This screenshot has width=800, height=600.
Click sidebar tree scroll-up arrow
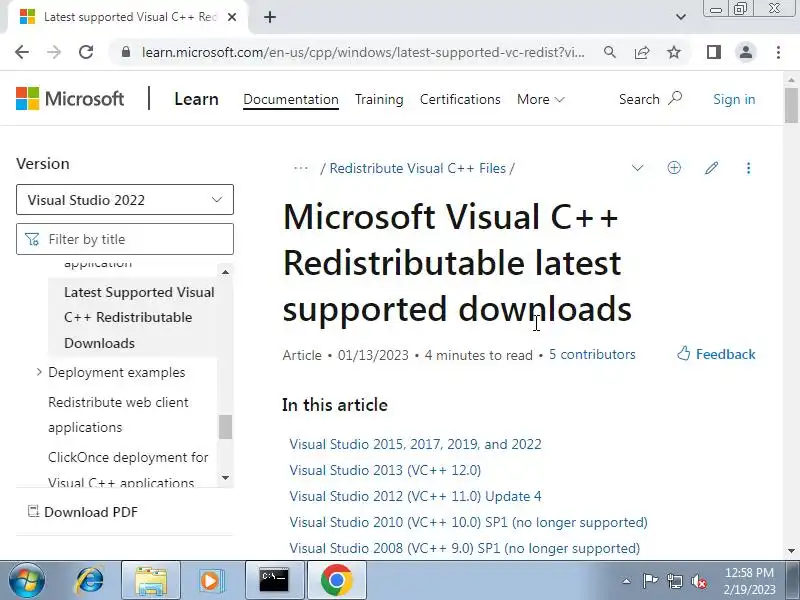[226, 272]
